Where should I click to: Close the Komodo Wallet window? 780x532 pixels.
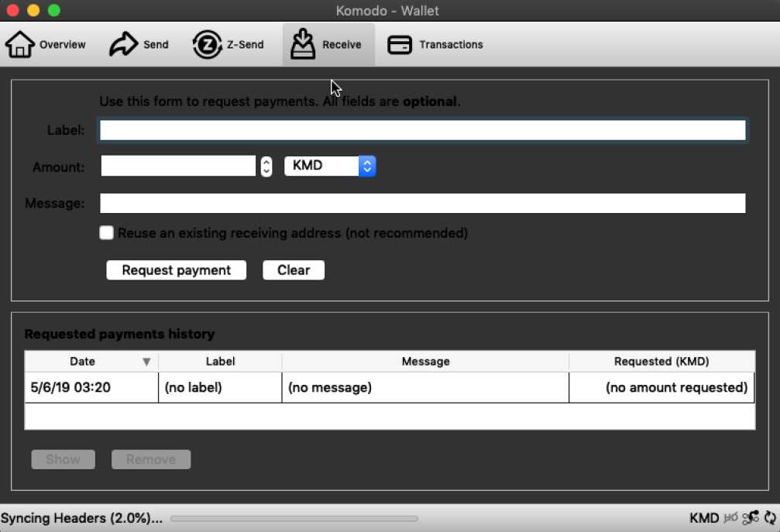pos(13,10)
